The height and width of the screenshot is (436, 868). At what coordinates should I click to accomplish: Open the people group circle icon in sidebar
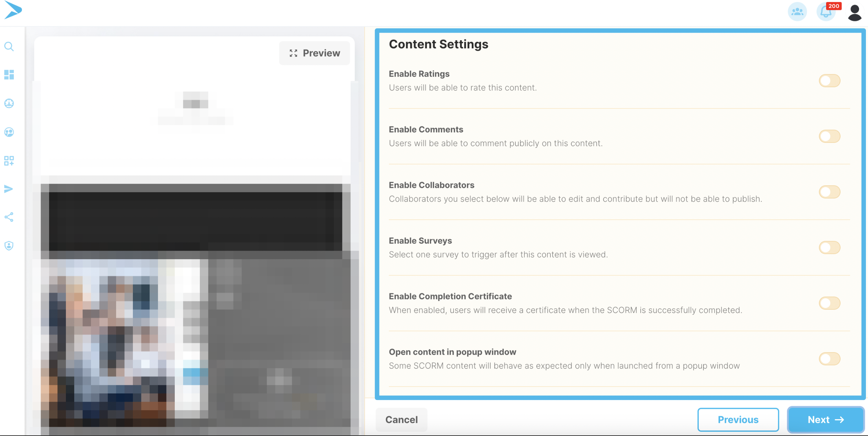click(x=9, y=132)
